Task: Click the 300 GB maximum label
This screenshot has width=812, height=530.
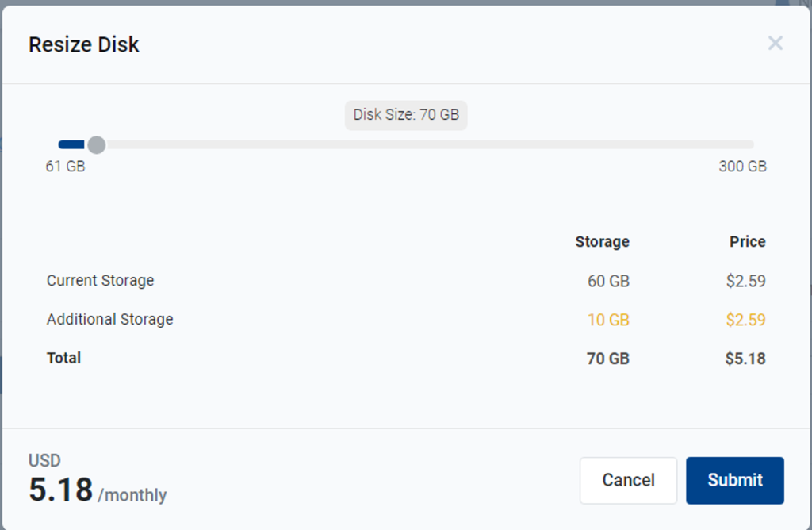Action: click(x=742, y=167)
